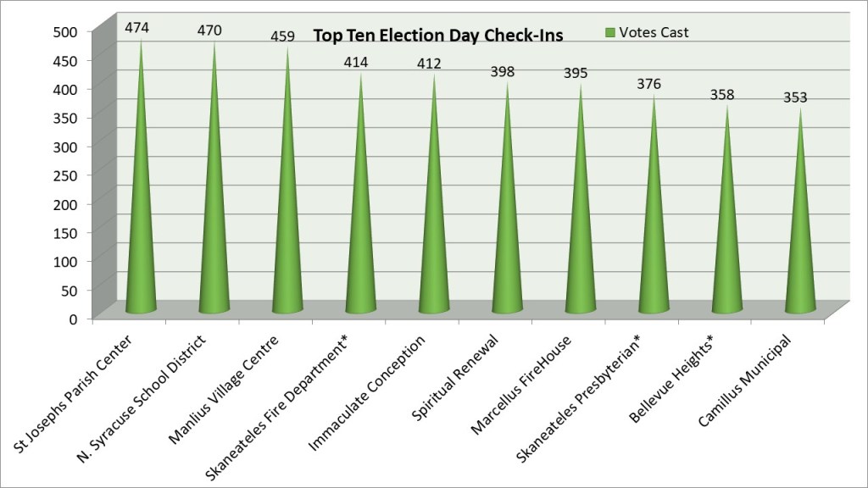Click the Votes Cast legend text
The width and height of the screenshot is (868, 488).
tap(654, 33)
